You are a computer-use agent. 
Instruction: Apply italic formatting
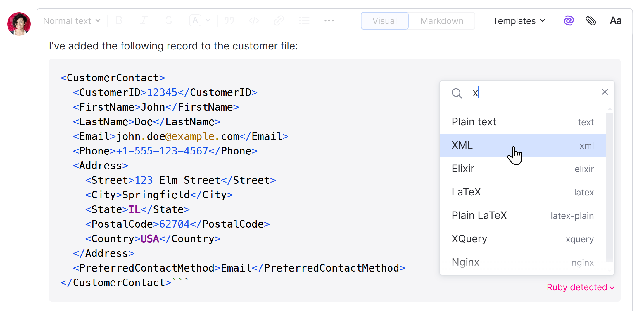144,20
